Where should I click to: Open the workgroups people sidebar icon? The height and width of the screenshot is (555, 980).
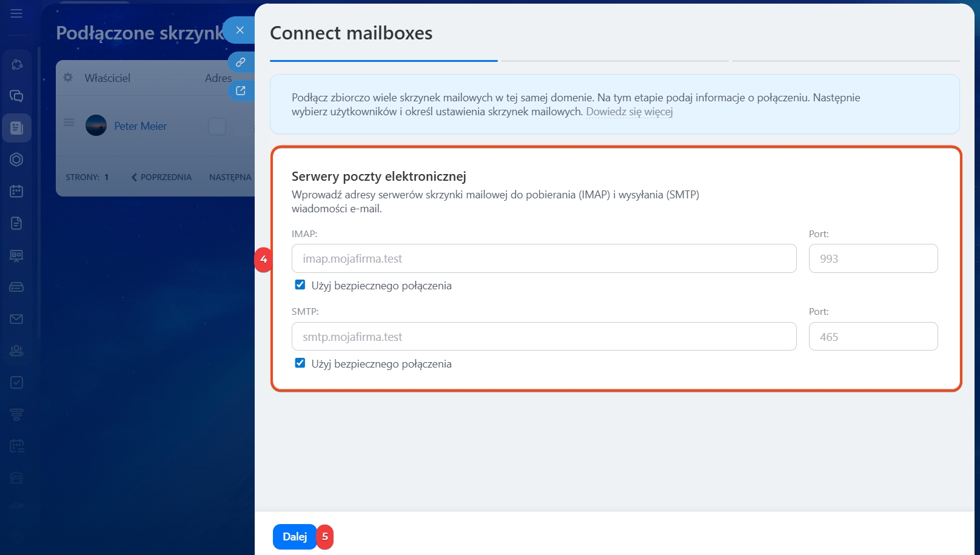16,351
